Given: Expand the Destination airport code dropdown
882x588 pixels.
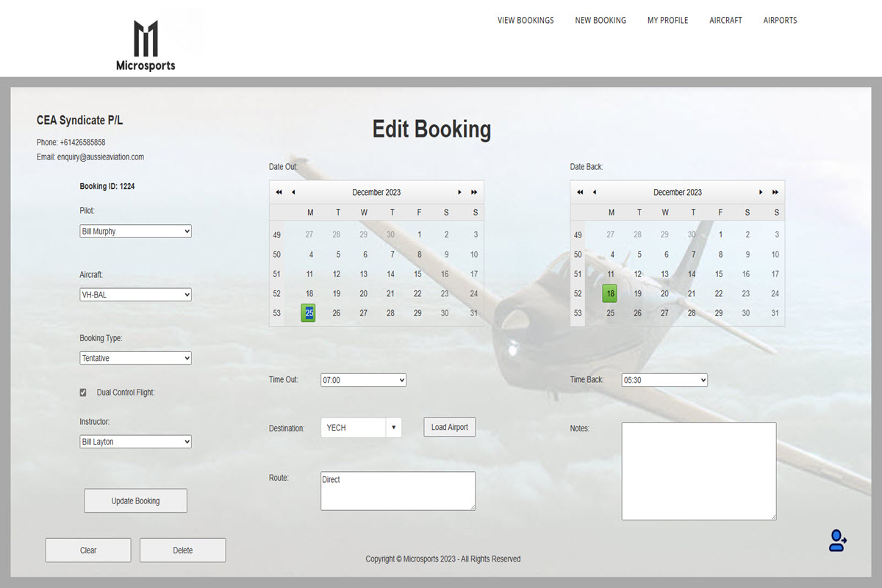Looking at the screenshot, I should 394,426.
